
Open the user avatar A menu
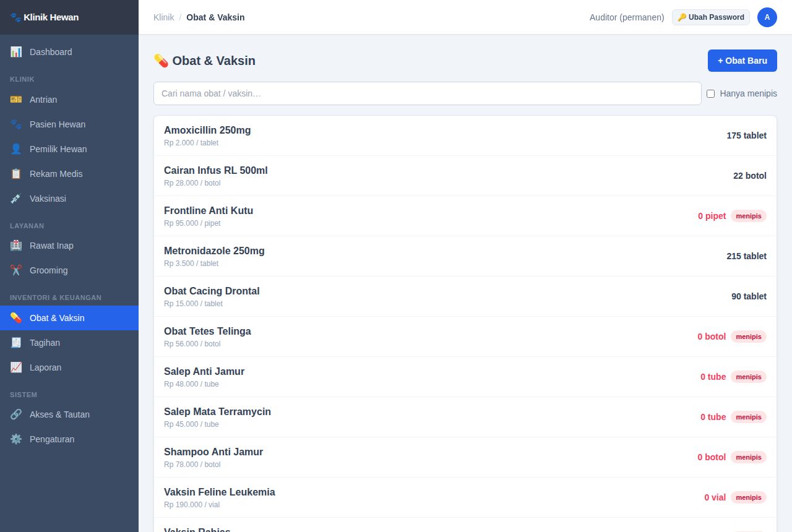coord(767,17)
